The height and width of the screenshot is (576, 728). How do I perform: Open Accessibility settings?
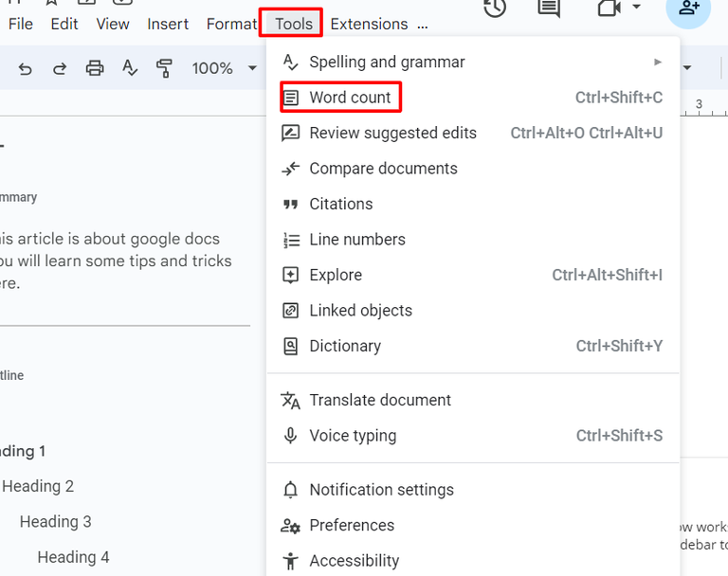473,561
